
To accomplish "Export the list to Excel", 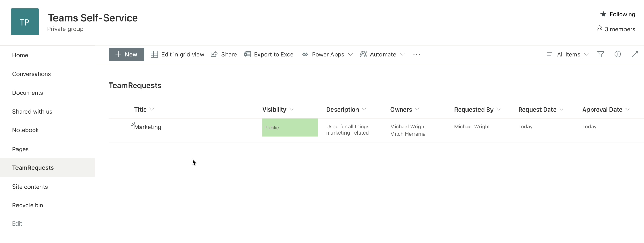I will [269, 54].
